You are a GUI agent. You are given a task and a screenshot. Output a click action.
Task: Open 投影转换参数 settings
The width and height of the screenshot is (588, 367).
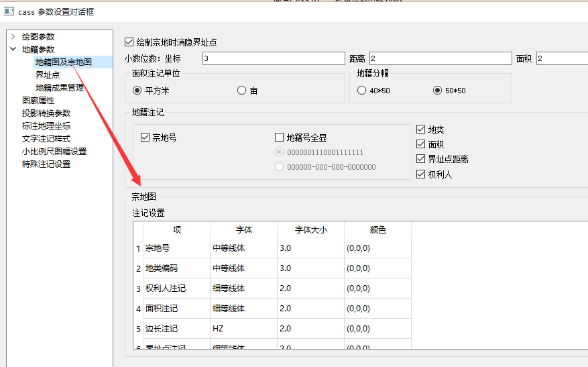point(46,113)
